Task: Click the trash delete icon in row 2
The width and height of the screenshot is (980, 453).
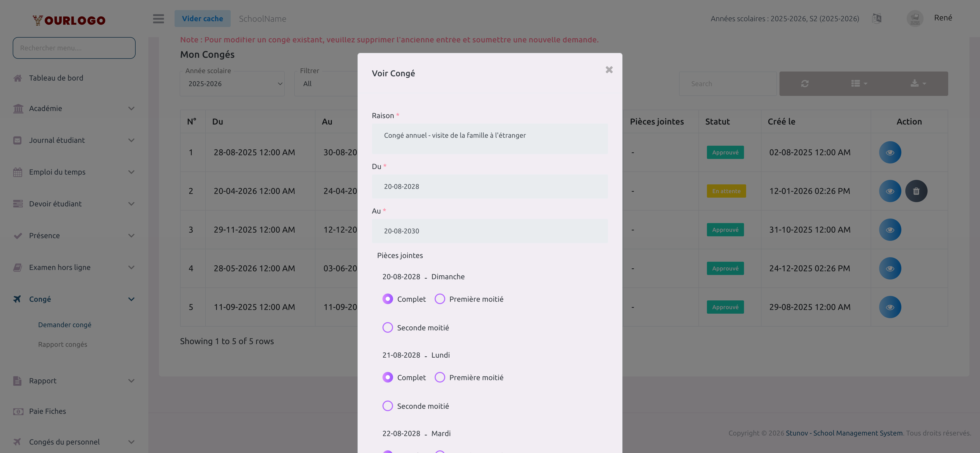Action: pyautogui.click(x=916, y=191)
